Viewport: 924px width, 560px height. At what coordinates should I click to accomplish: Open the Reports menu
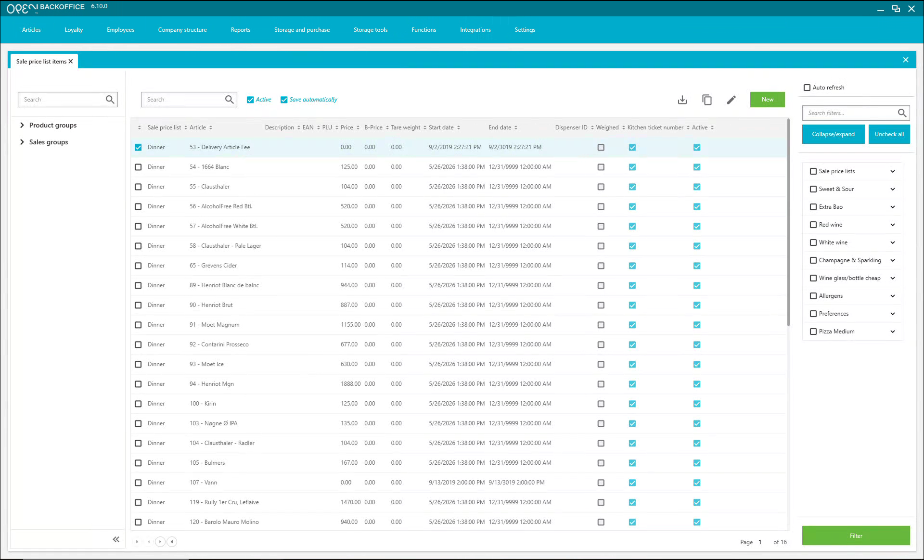tap(240, 30)
